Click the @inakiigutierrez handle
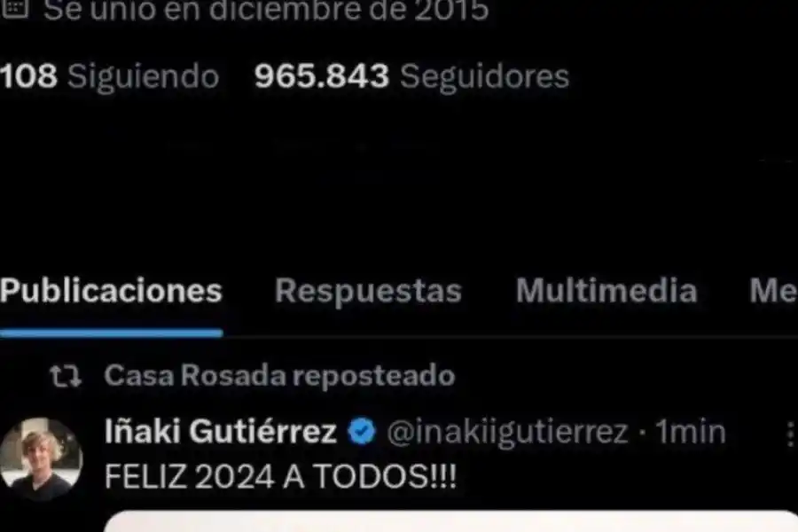 [507, 432]
